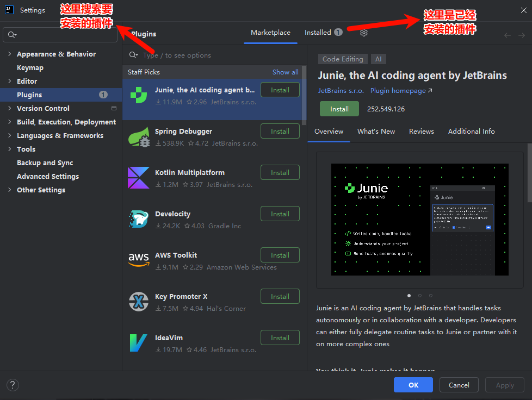Focus the settings search field
Viewport: 532px width, 400px height.
(x=60, y=35)
